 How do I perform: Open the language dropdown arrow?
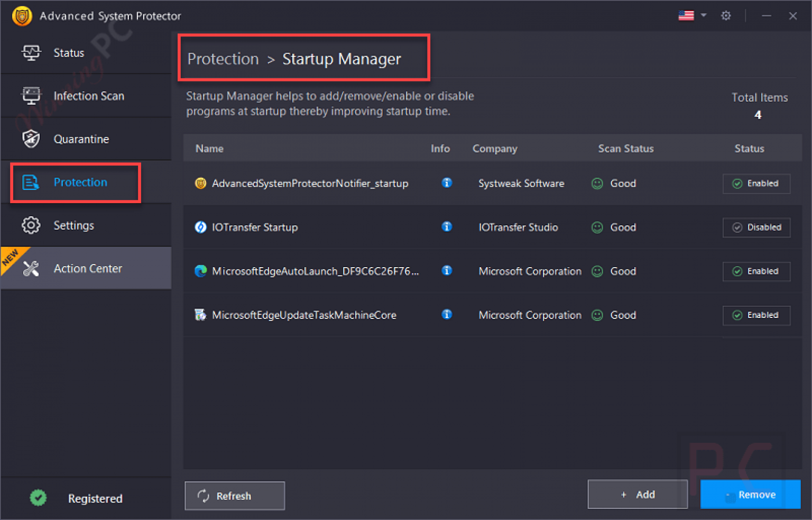704,15
